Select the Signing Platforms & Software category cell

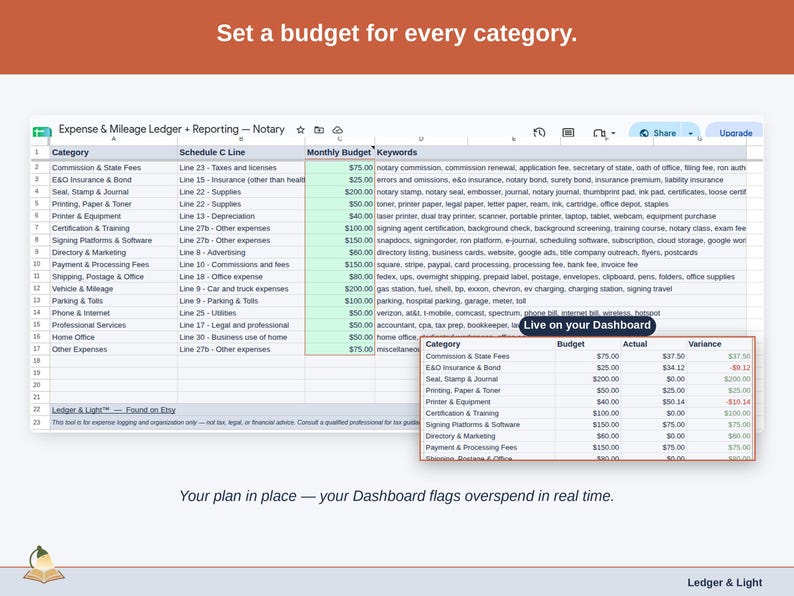click(x=114, y=241)
